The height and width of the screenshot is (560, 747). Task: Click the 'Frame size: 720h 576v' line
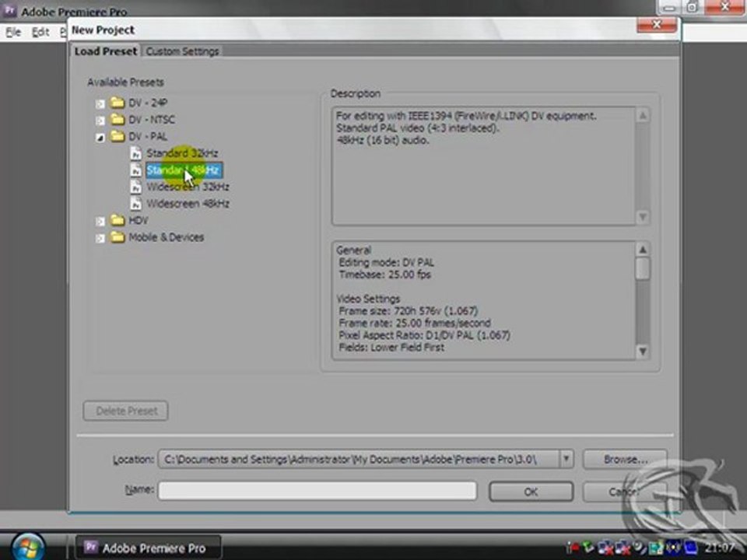pyautogui.click(x=409, y=311)
